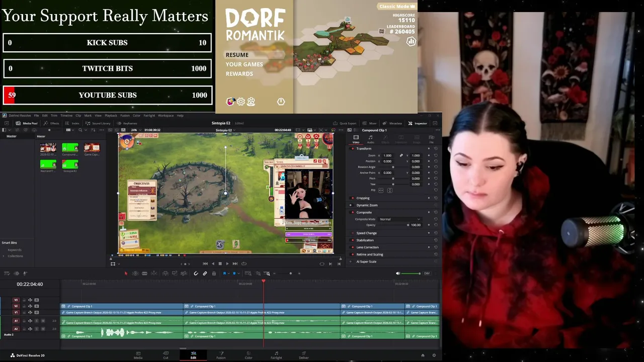The height and width of the screenshot is (362, 644).
Task: Expand the Collections smart bin
Action: (3, 256)
